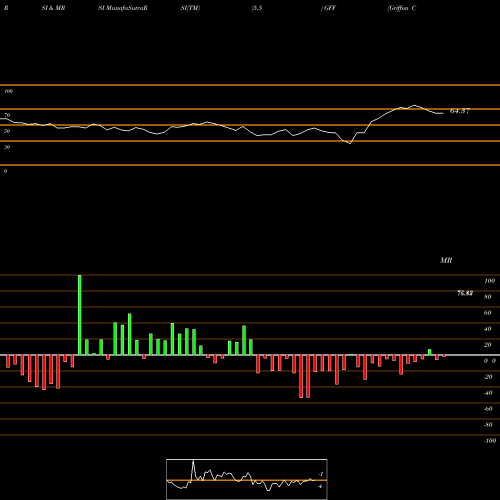500x500 pixels.
Task: Open the mini overview chart thumbnail
Action: (x=247, y=479)
